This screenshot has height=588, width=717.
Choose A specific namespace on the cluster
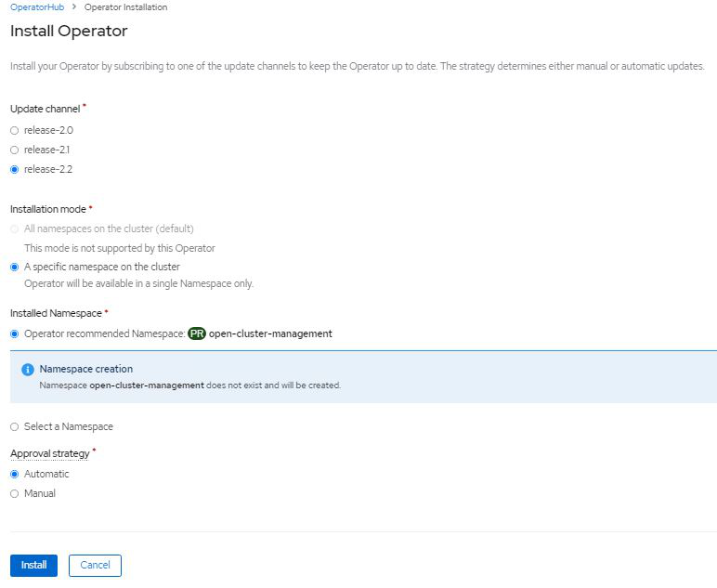point(14,267)
